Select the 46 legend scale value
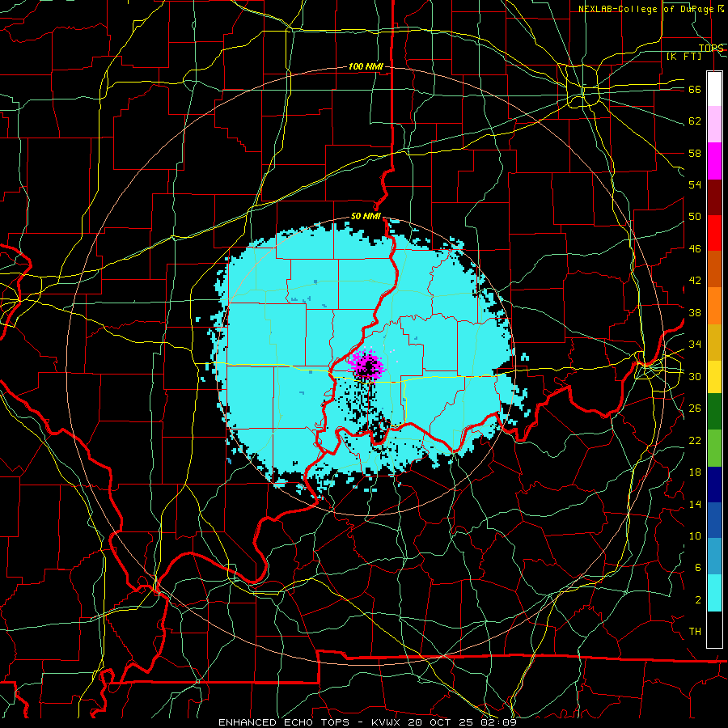 pyautogui.click(x=695, y=249)
